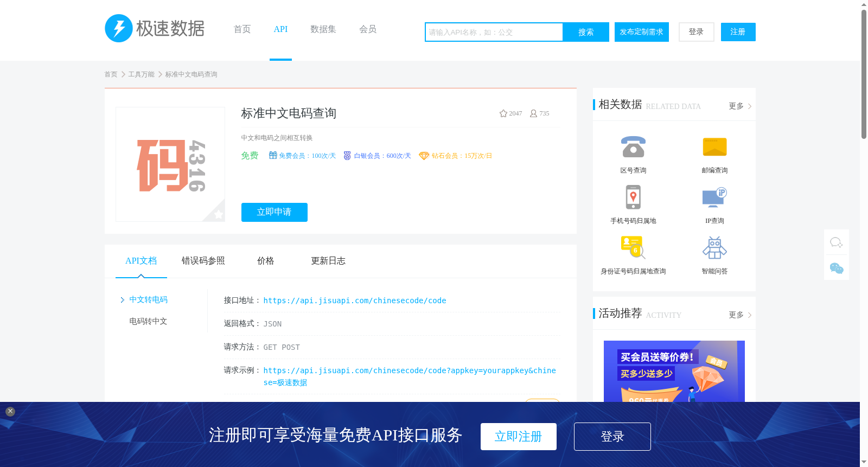Viewport: 868px width, 467px height.
Task: Click 登录 in the bottom banner
Action: pyautogui.click(x=612, y=437)
